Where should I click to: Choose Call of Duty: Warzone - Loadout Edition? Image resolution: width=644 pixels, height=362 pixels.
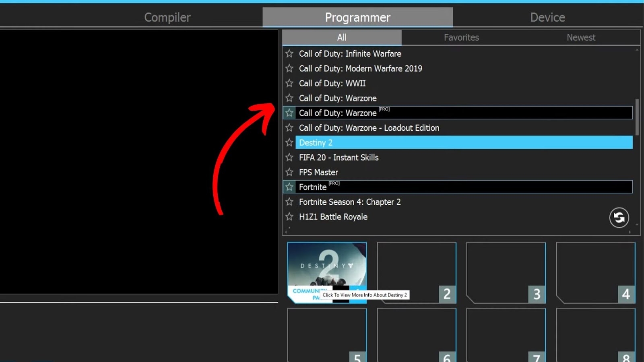tap(464, 128)
